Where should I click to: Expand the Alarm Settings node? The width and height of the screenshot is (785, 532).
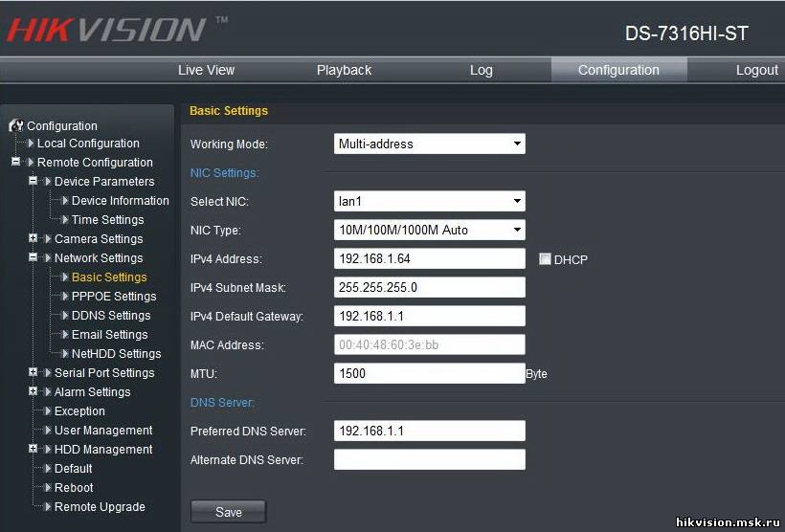tap(34, 391)
